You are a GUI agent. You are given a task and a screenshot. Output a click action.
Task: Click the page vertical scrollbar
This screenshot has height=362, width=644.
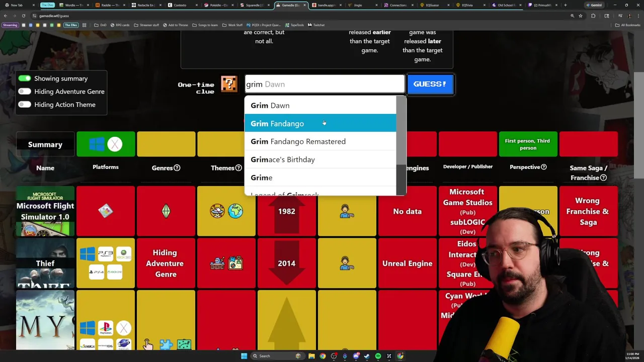pyautogui.click(x=639, y=126)
